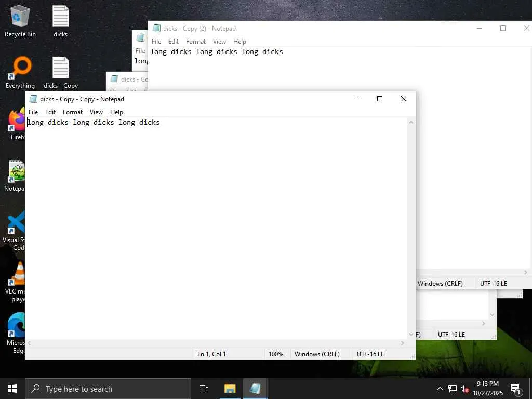The width and height of the screenshot is (532, 399).
Task: Open Format menu in 'dicks - Copy (2)' Notepad
Action: click(x=196, y=42)
